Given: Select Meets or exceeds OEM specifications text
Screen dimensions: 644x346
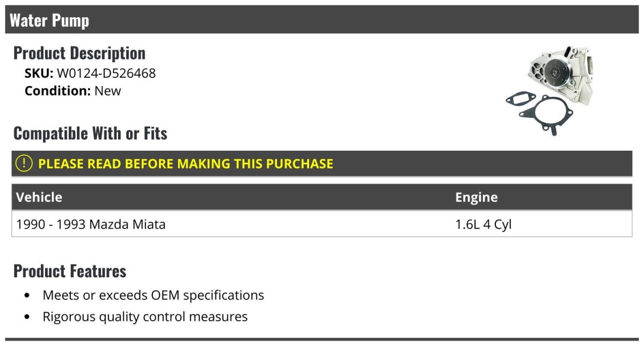Looking at the screenshot, I should pyautogui.click(x=153, y=295).
